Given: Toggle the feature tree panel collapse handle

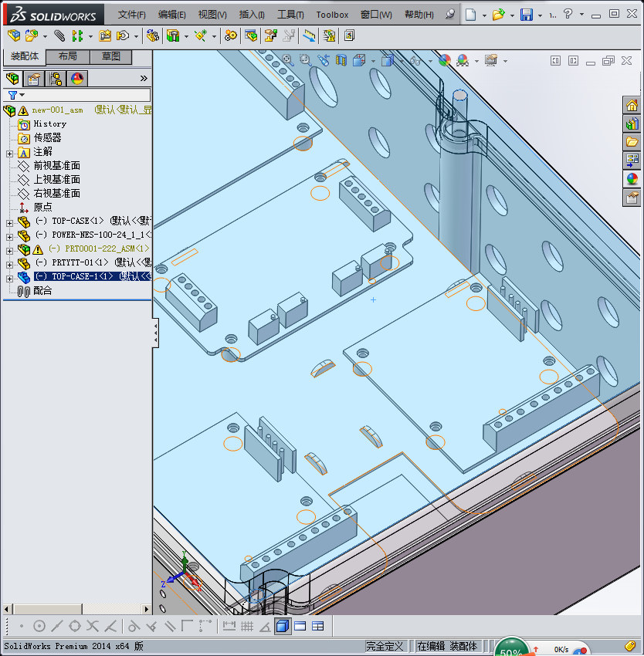Looking at the screenshot, I should [x=155, y=333].
